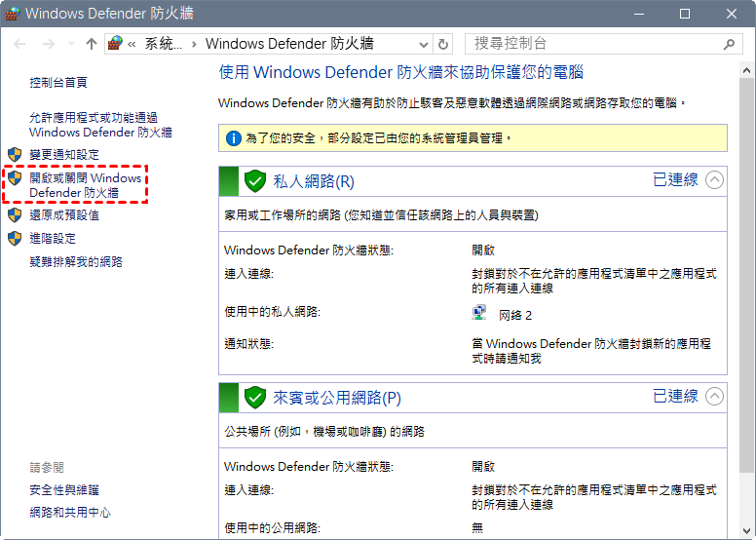Open recent locations dropdown arrow
Screen dimensions: 756x540
pyautogui.click(x=71, y=44)
